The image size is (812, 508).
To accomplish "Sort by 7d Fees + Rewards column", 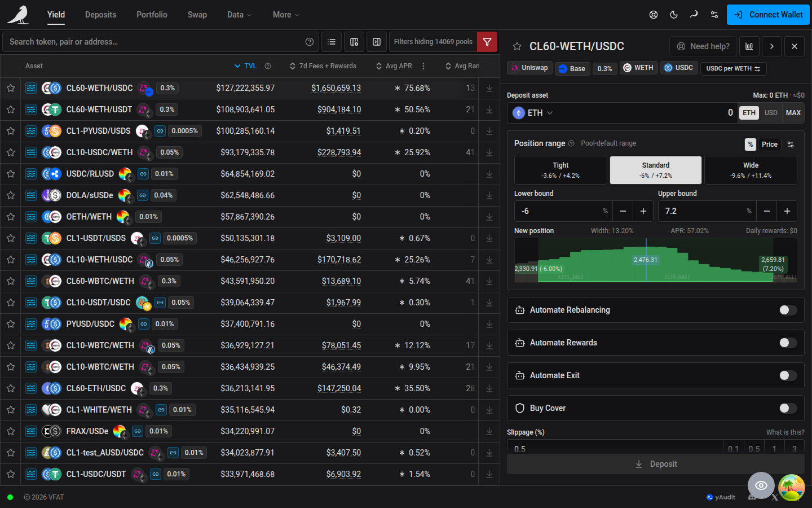I will [x=323, y=66].
